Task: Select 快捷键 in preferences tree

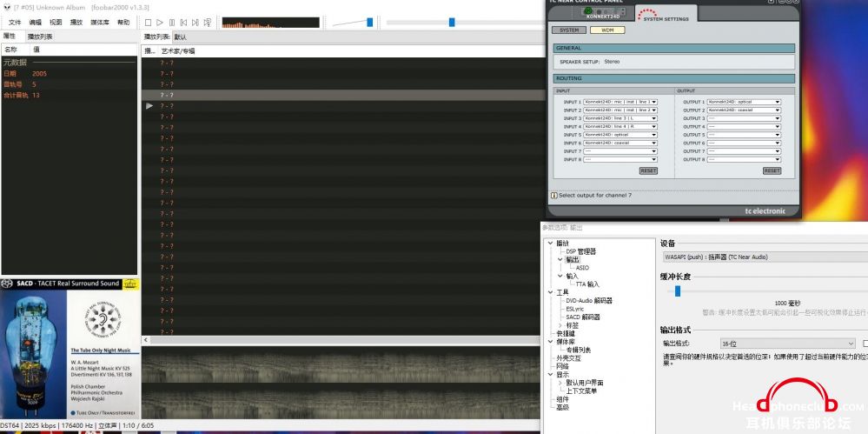Action: click(x=566, y=334)
